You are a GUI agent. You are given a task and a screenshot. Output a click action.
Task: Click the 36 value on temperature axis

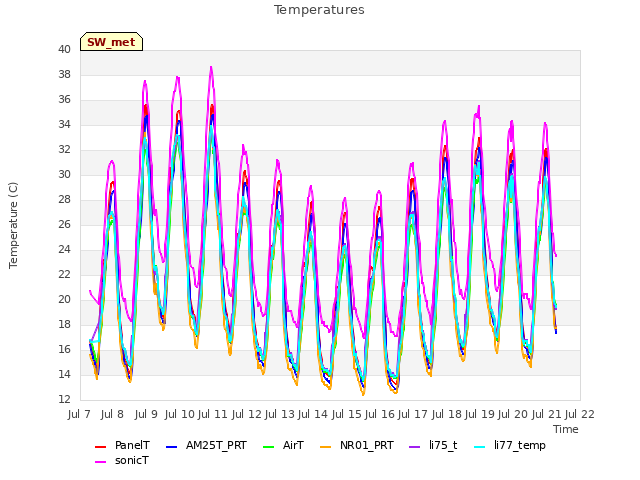(x=64, y=99)
